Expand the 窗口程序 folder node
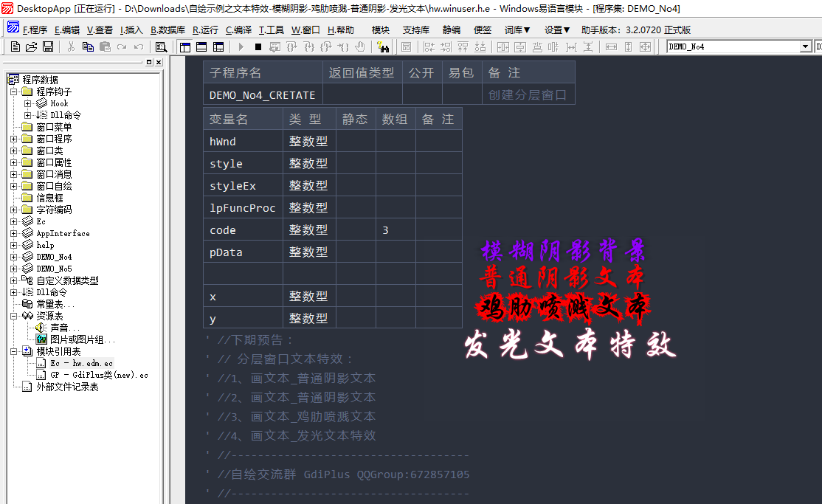 pos(13,139)
